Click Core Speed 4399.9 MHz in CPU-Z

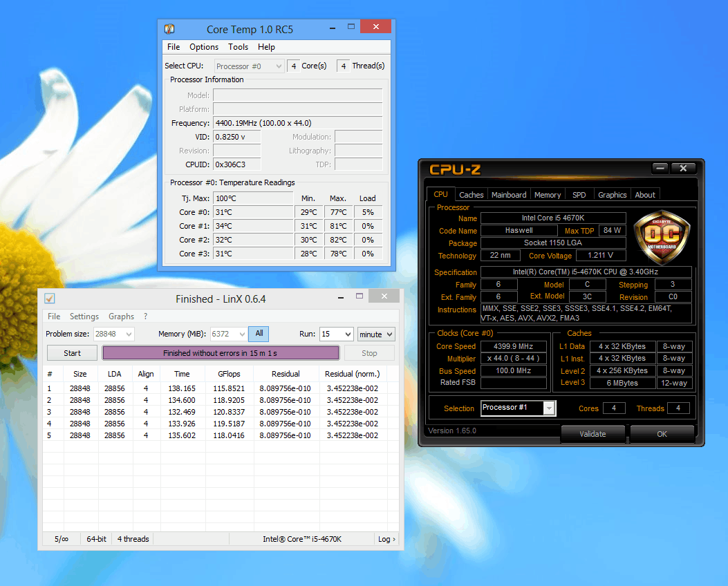[514, 346]
